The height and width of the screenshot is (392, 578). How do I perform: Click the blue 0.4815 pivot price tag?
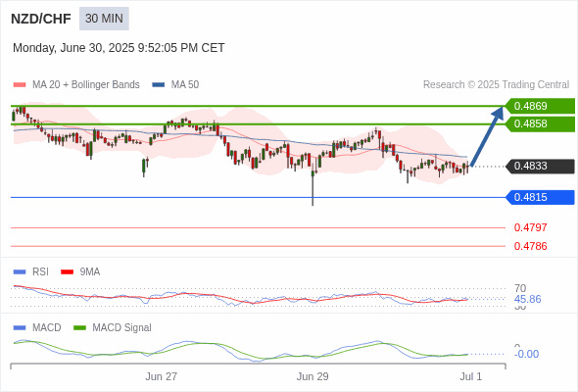[x=540, y=197]
